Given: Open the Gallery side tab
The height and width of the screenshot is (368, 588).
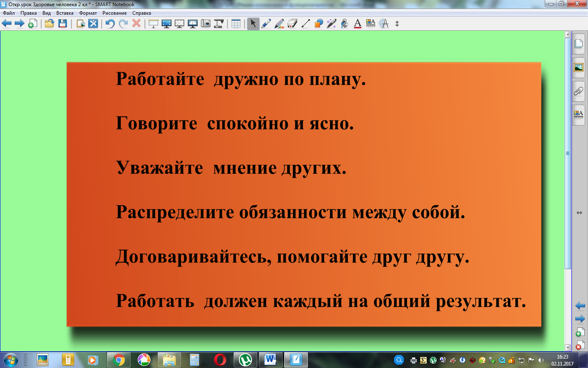Looking at the screenshot, I should (x=579, y=67).
